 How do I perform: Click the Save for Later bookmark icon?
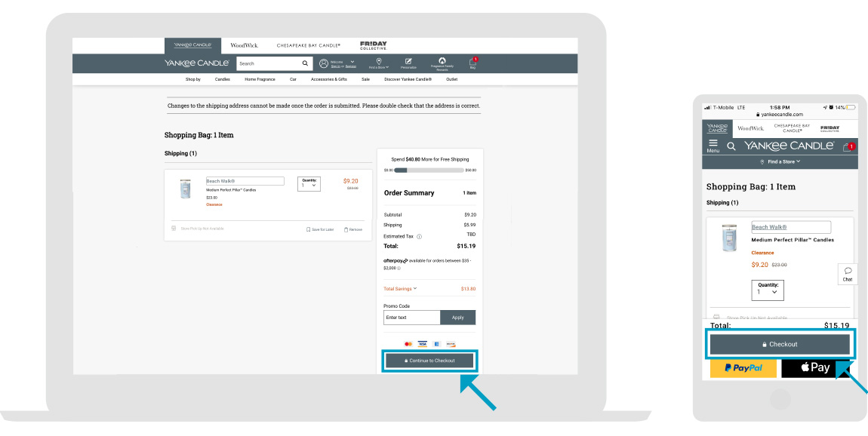[x=309, y=229]
